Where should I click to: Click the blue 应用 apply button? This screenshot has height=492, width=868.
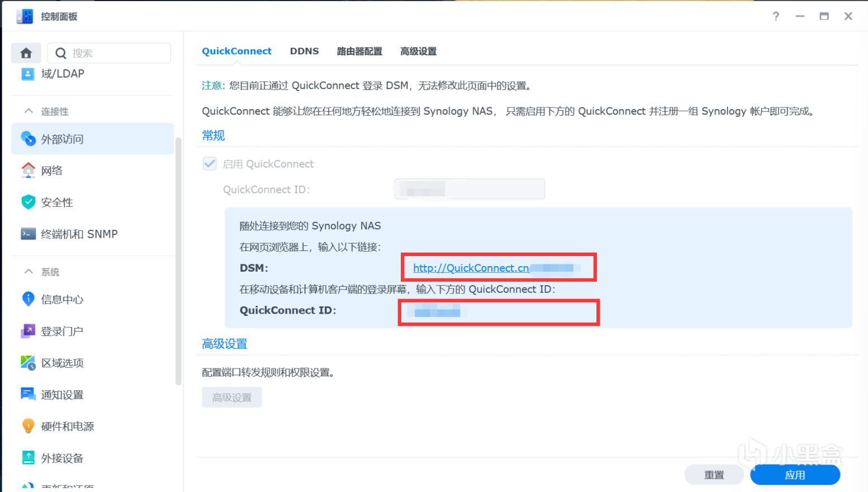[x=795, y=475]
